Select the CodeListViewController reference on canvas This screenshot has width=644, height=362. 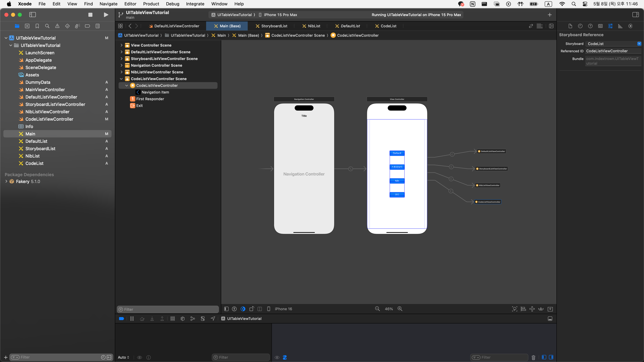tap(488, 202)
